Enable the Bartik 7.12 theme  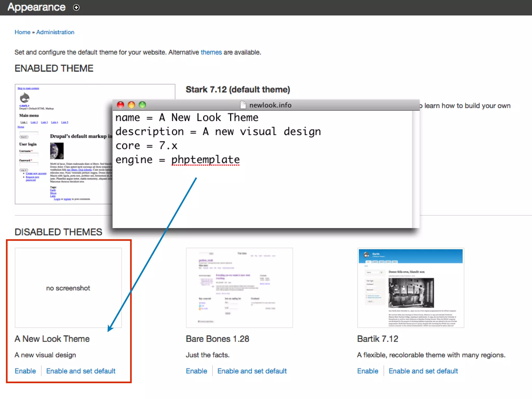[x=368, y=371]
